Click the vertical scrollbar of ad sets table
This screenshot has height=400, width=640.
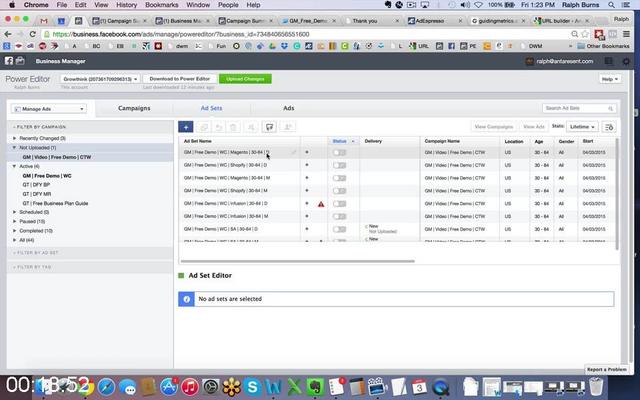(x=617, y=194)
